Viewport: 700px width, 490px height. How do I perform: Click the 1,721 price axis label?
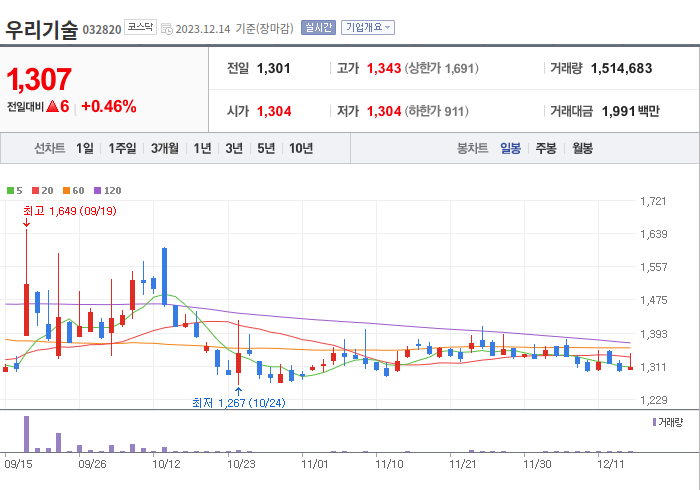click(x=653, y=201)
